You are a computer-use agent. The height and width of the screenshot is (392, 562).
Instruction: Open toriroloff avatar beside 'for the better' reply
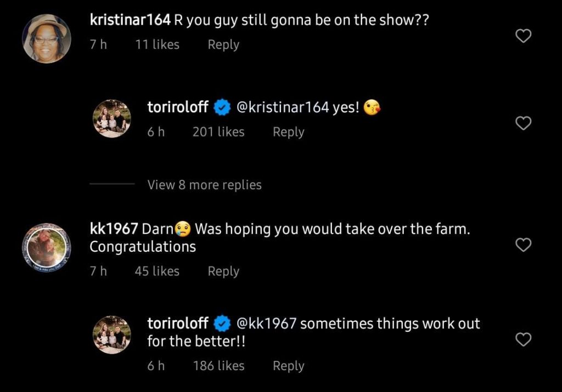tap(112, 334)
